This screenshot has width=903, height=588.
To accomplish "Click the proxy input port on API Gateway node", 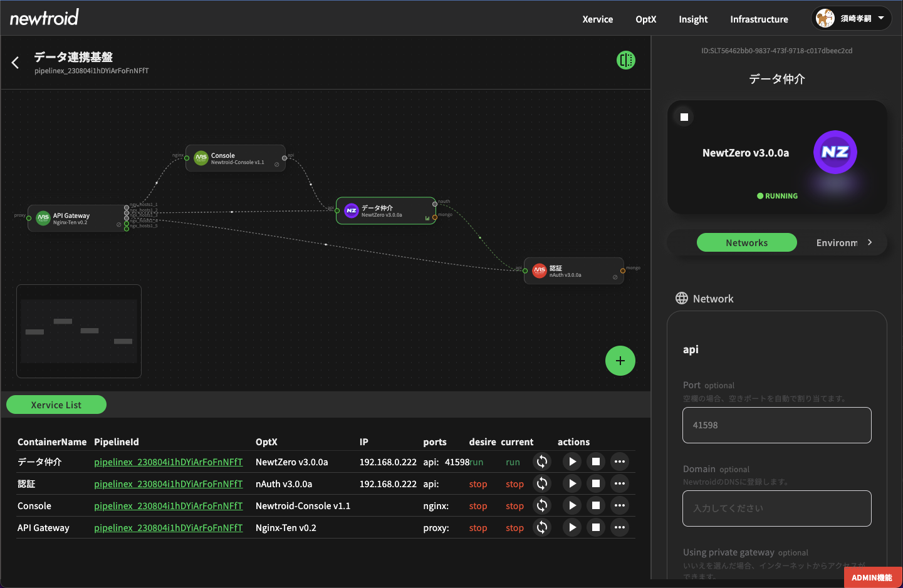I will (x=29, y=218).
